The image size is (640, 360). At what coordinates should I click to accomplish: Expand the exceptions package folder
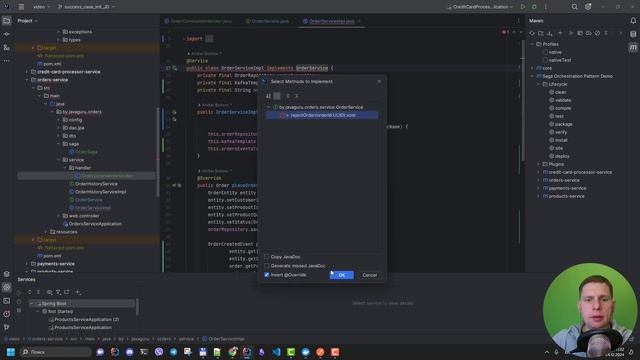[58, 32]
